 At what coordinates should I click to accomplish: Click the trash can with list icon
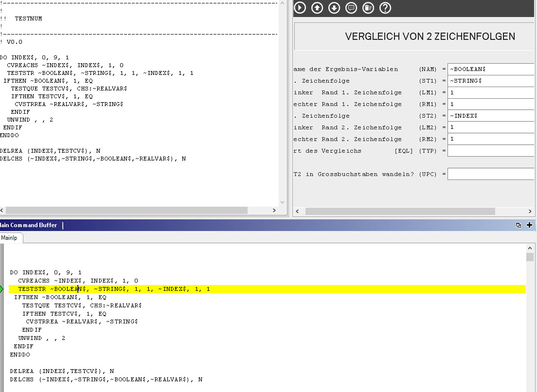pos(368,8)
